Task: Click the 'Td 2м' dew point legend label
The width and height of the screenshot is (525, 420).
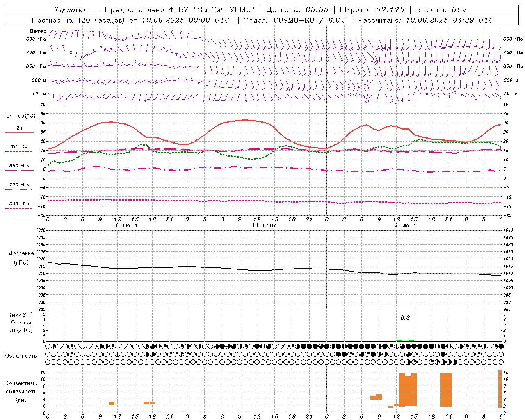Action: tap(19, 147)
